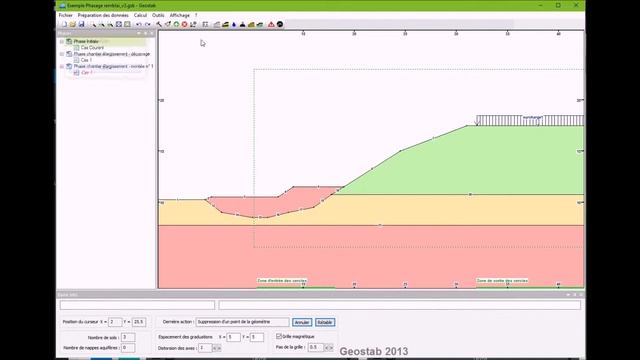Screen dimensions: 640x360
Task: Click the zoom extents framed icon
Action: coord(119,24)
